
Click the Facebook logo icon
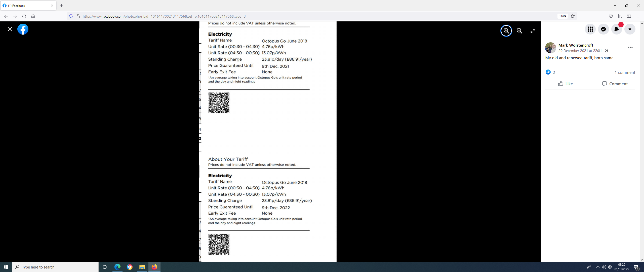23,29
